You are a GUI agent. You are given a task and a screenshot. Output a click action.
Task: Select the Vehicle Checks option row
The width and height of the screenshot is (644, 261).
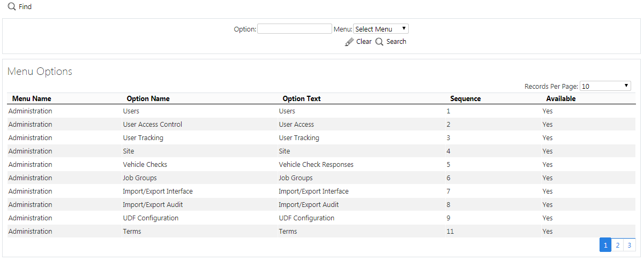pos(321,165)
